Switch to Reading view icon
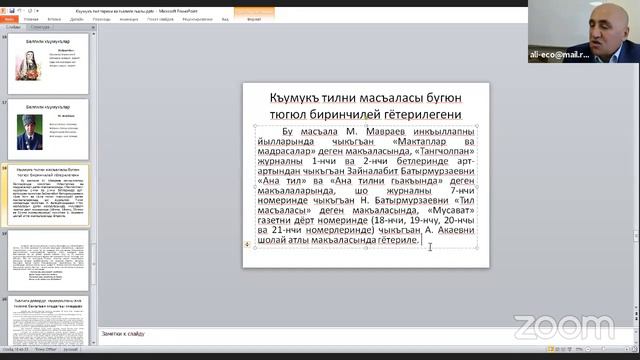Viewport: 640px width, 360px height. pyautogui.click(x=564, y=349)
